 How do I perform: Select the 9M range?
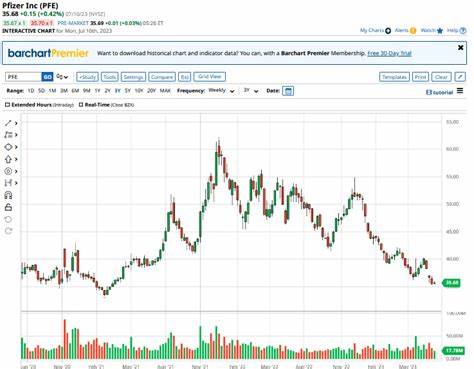coord(87,91)
